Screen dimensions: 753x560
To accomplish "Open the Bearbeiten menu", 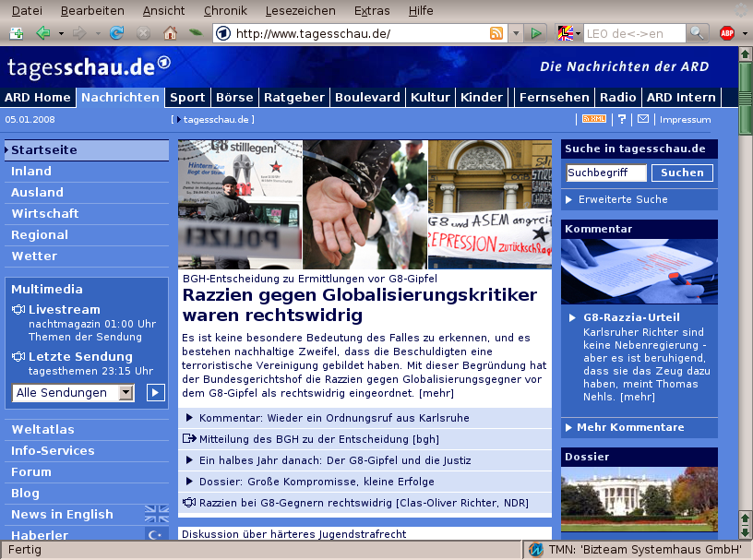I will [92, 10].
